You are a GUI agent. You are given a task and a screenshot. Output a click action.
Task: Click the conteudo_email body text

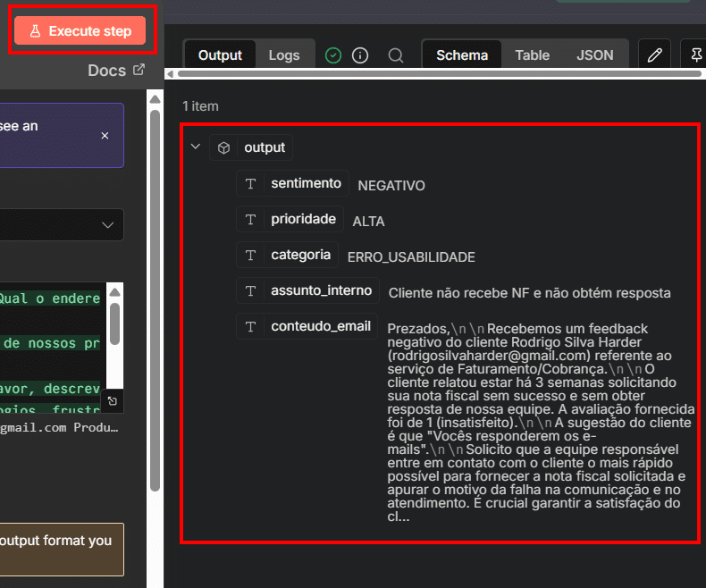541,423
